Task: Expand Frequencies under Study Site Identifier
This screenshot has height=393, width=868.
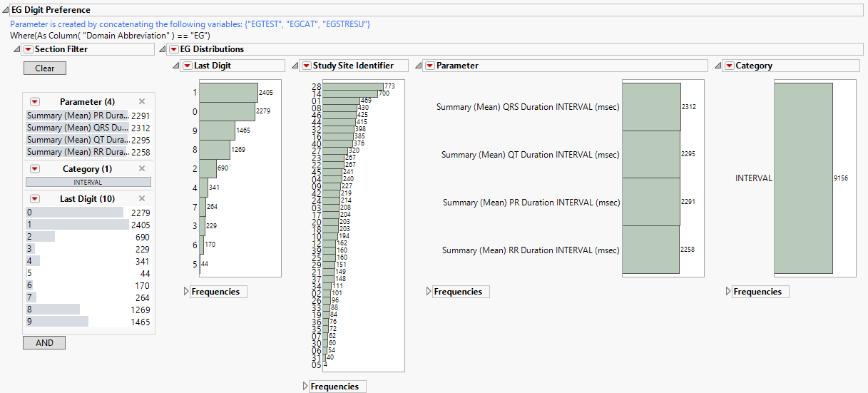Action: [x=307, y=387]
